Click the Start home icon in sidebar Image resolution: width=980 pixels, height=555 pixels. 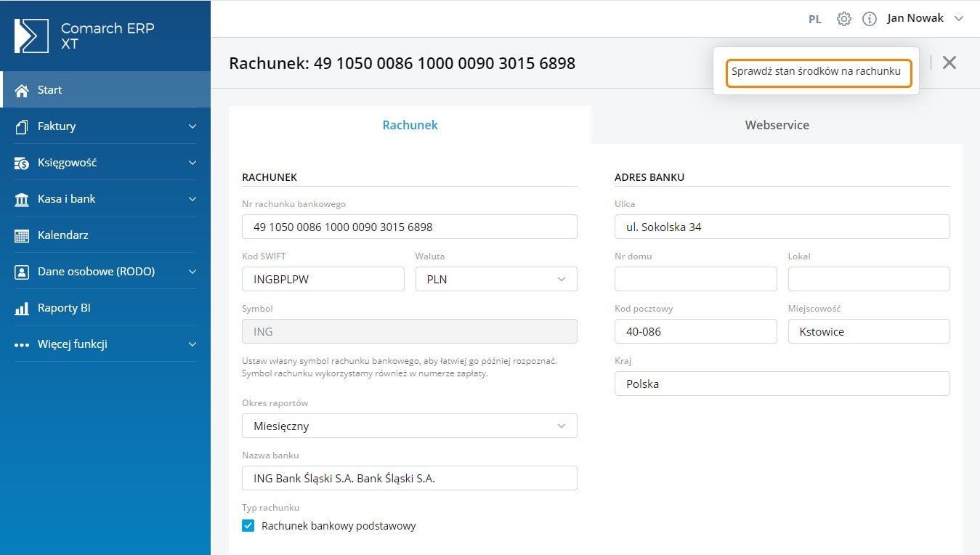[22, 90]
